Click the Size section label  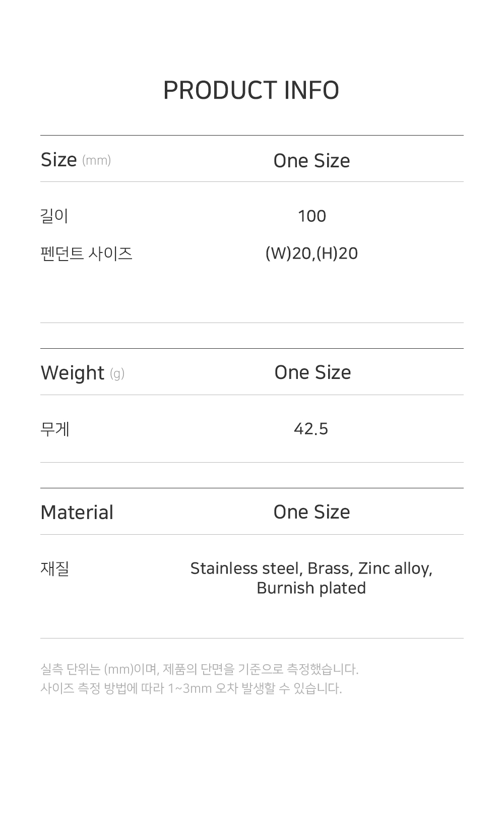click(58, 160)
